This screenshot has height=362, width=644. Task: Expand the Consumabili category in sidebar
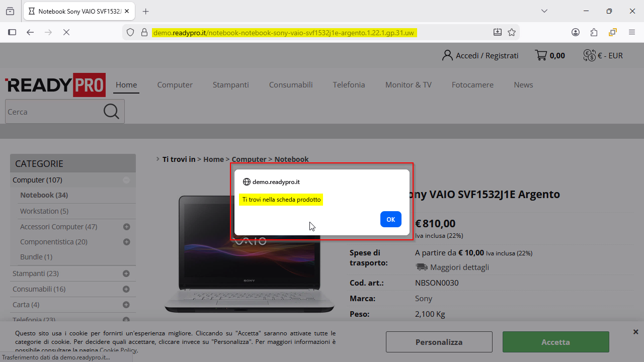126,289
